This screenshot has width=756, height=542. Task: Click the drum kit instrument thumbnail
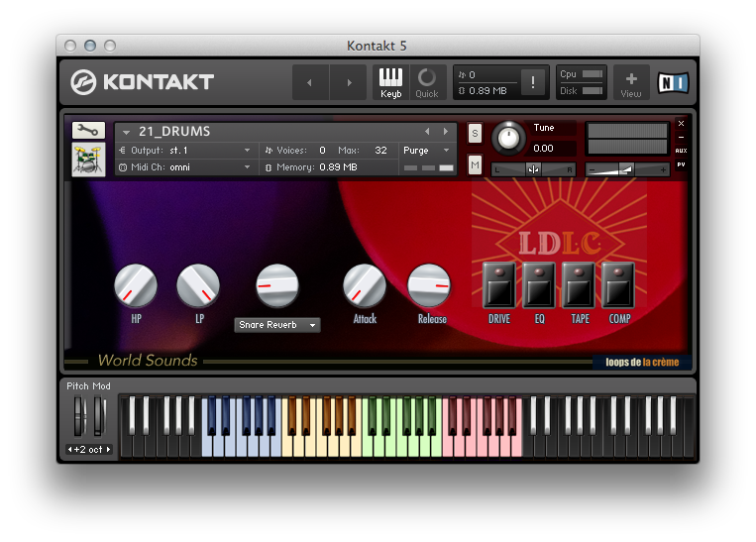[88, 160]
